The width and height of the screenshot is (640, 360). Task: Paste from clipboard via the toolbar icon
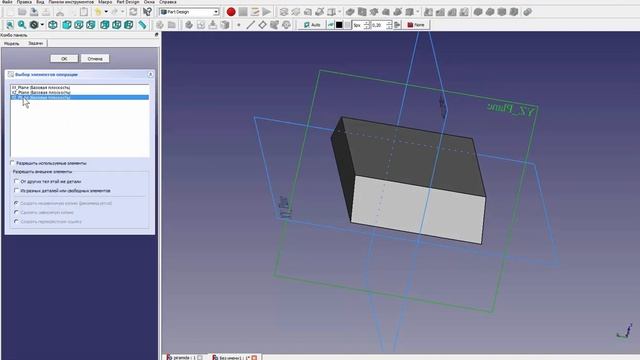pyautogui.click(x=84, y=12)
